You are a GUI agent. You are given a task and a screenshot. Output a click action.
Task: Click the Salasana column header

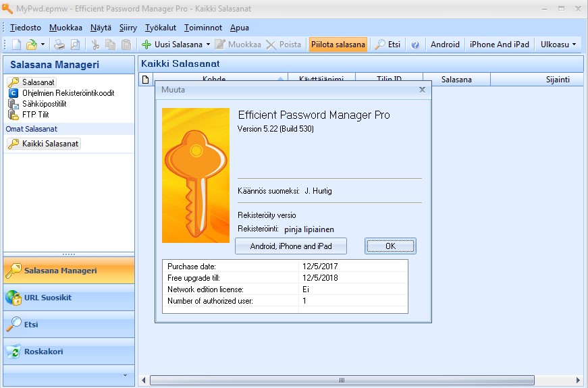pyautogui.click(x=456, y=80)
